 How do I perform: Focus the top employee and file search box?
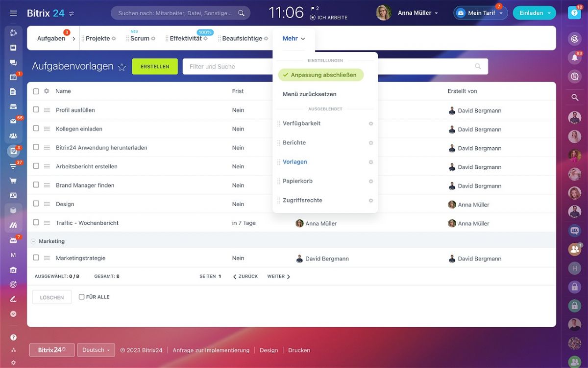pos(180,13)
